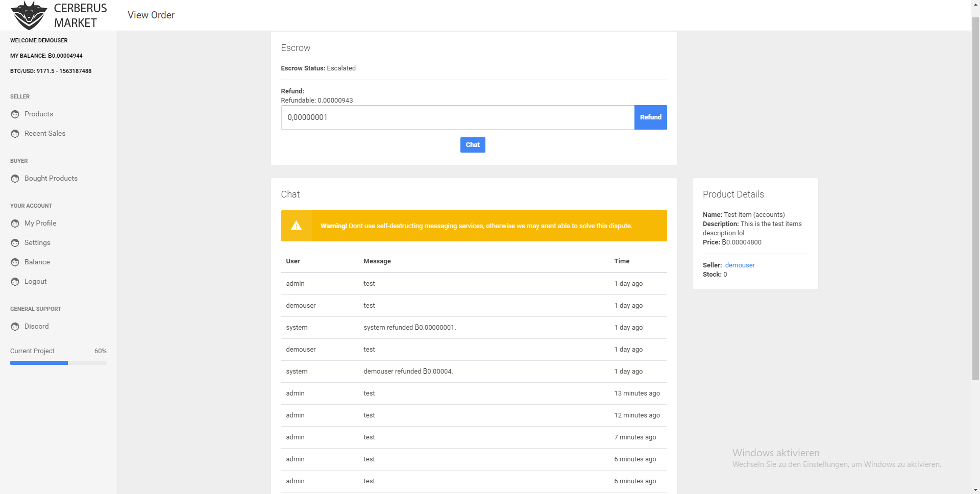Click the Bought Products sidebar icon
Screen dimensions: 980x494
pyautogui.click(x=15, y=179)
